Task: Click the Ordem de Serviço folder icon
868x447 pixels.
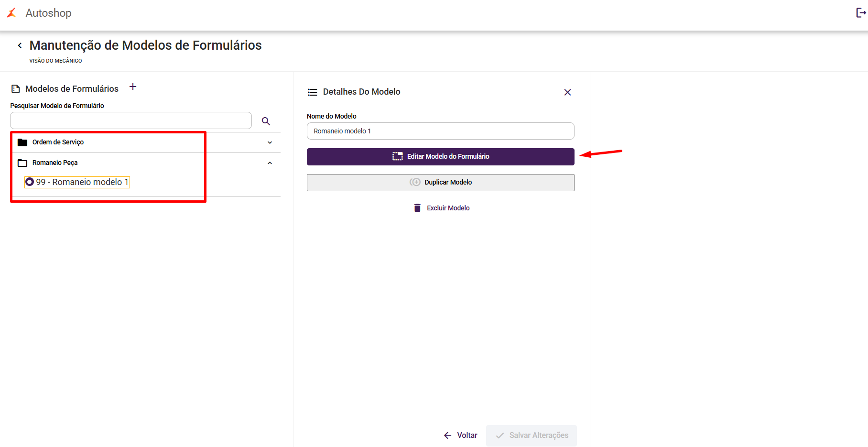Action: coord(22,142)
